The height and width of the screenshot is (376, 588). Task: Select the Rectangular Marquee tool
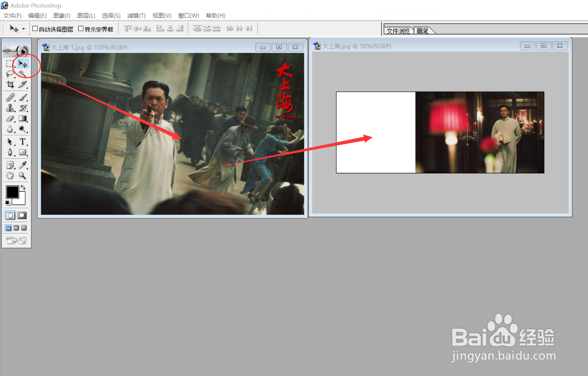10,64
